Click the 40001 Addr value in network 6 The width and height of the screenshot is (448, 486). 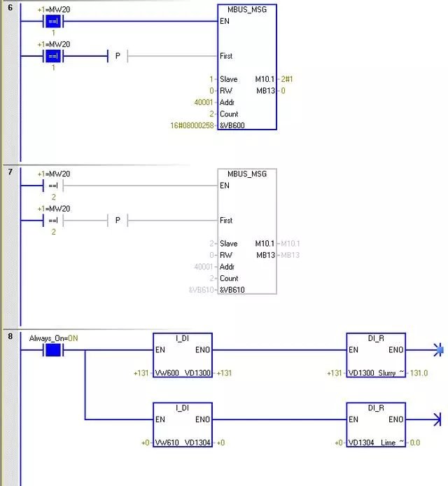(204, 102)
